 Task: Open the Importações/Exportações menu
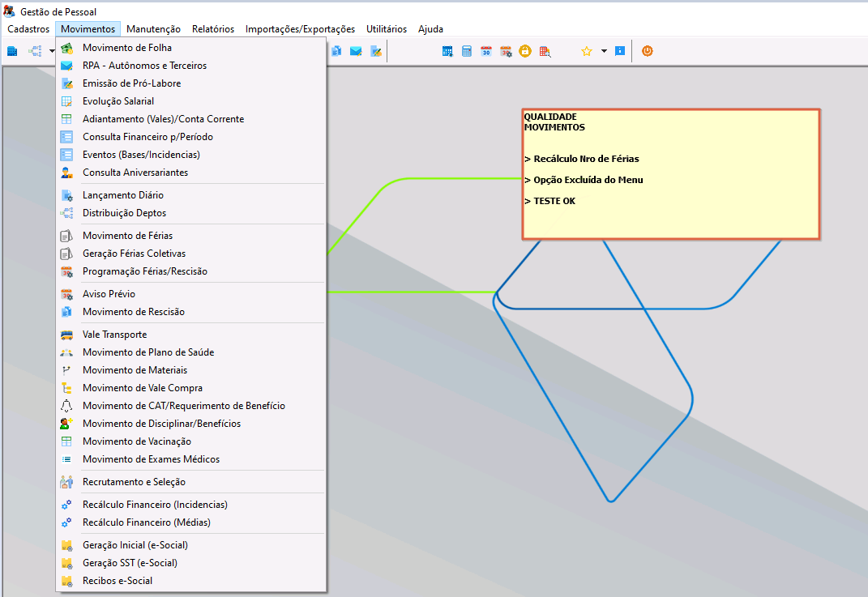(300, 29)
